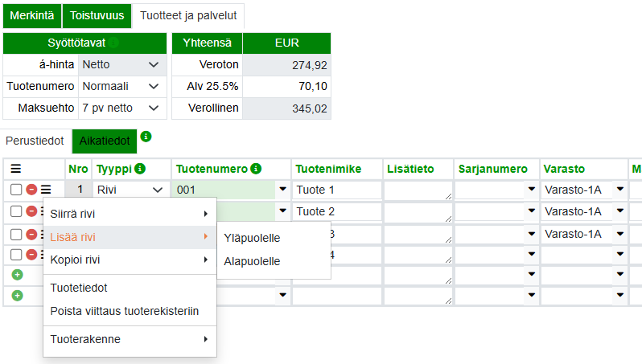Click Poista viittaus tuoterekisteriin
This screenshot has height=364, width=642.
pyautogui.click(x=124, y=311)
